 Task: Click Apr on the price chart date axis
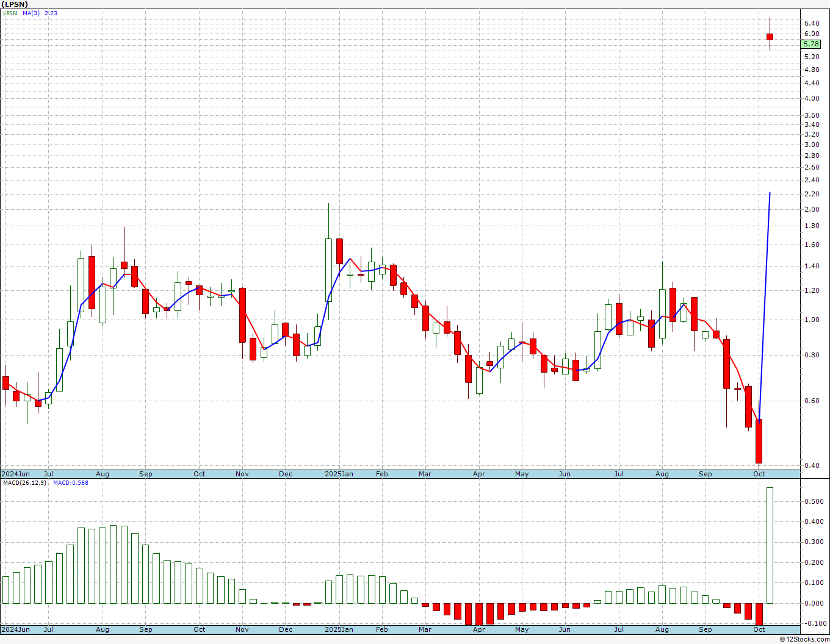[479, 474]
